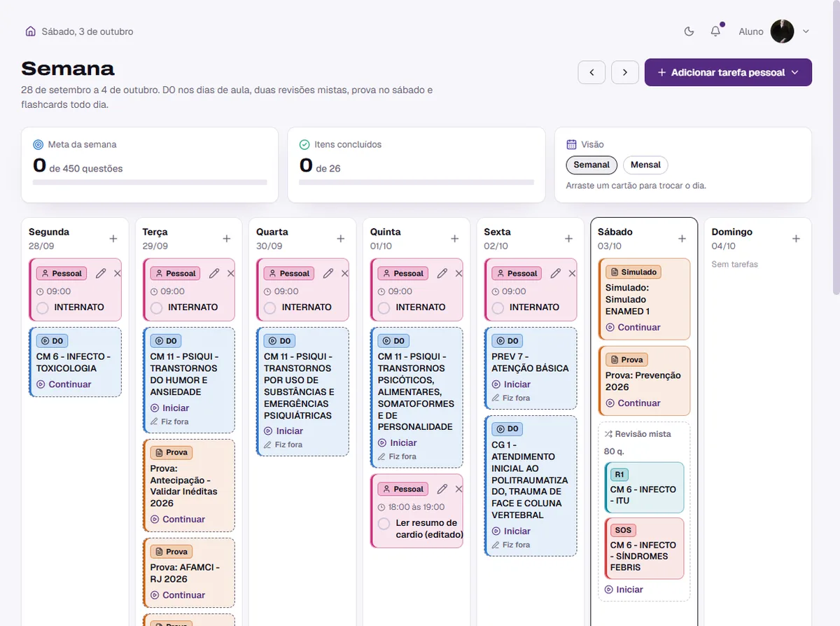Add a task to Domingo with plus icon
Screen dimensions: 840x626
[x=796, y=239]
